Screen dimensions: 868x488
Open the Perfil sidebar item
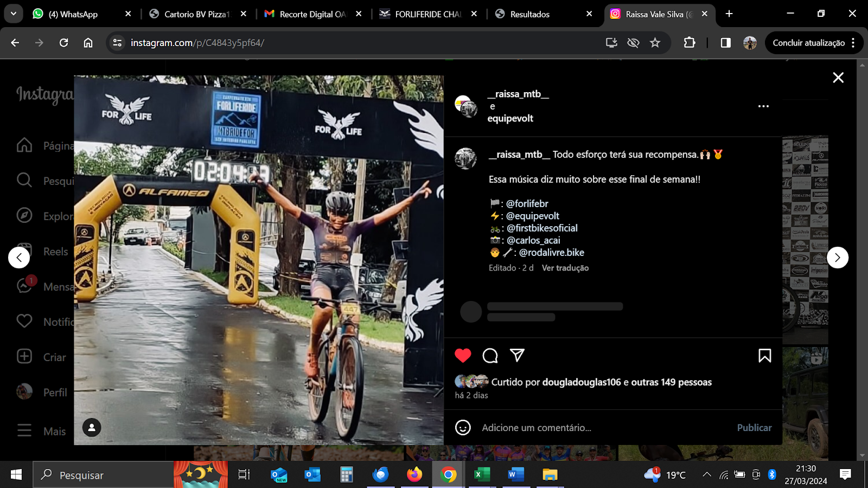click(x=42, y=392)
